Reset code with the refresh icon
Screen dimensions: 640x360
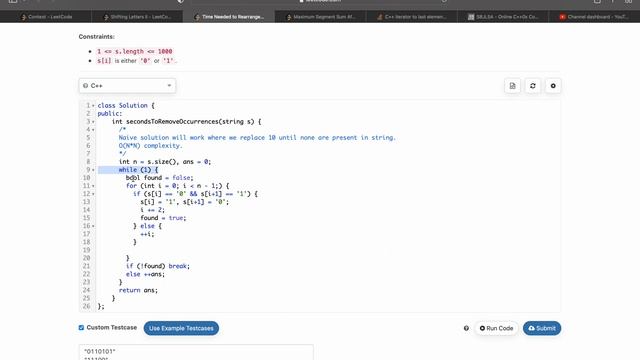(x=533, y=86)
